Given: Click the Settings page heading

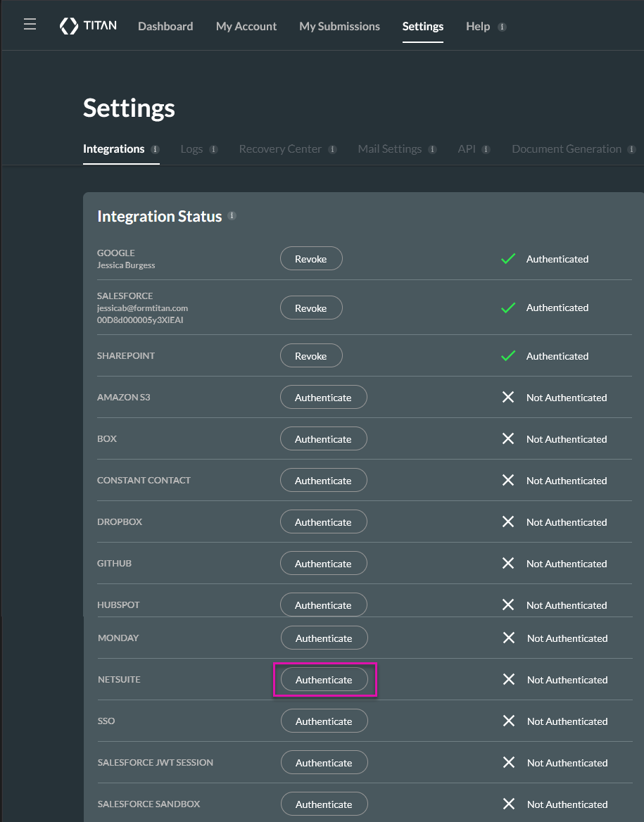Looking at the screenshot, I should click(129, 108).
